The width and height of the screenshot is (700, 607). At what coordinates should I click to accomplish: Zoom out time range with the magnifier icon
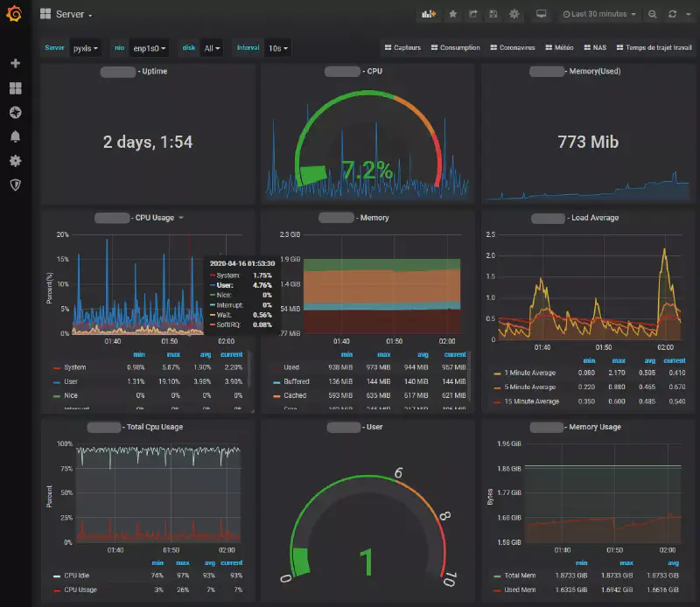[x=652, y=14]
